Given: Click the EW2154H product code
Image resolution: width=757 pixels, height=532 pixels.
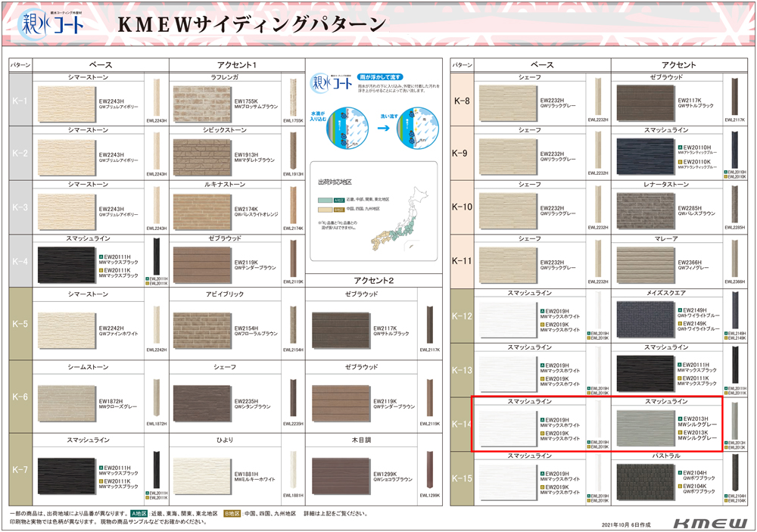Looking at the screenshot, I should point(246,328).
